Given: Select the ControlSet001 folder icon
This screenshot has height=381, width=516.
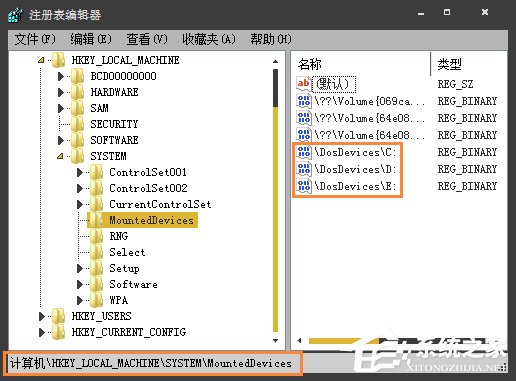Looking at the screenshot, I should click(x=97, y=172).
